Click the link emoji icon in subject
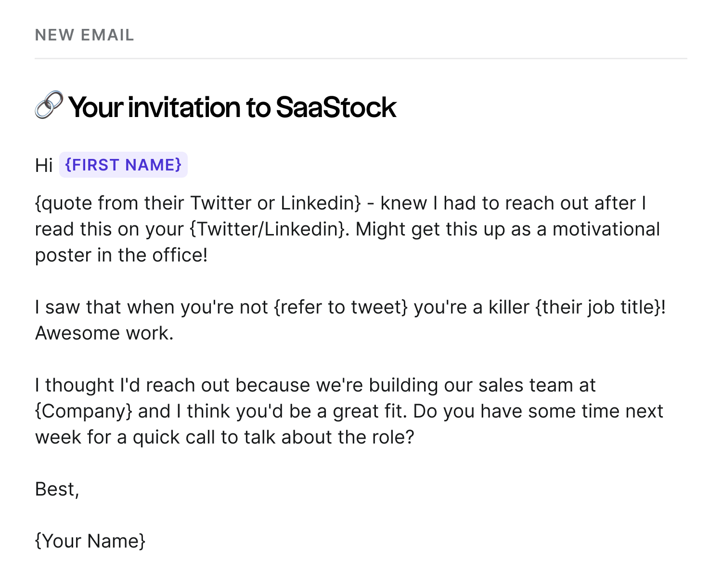This screenshot has height=588, width=722. [49, 105]
